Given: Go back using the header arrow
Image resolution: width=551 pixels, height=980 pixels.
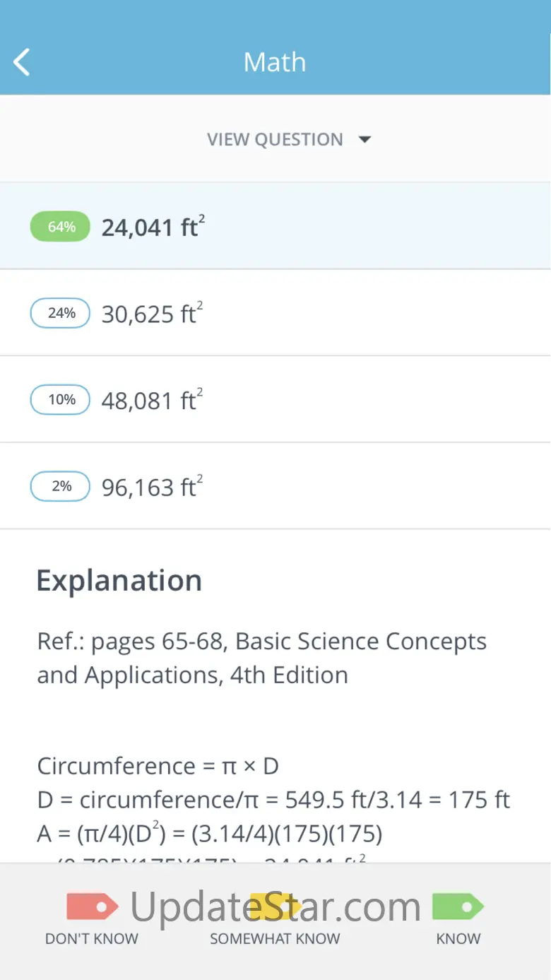Looking at the screenshot, I should [x=22, y=62].
